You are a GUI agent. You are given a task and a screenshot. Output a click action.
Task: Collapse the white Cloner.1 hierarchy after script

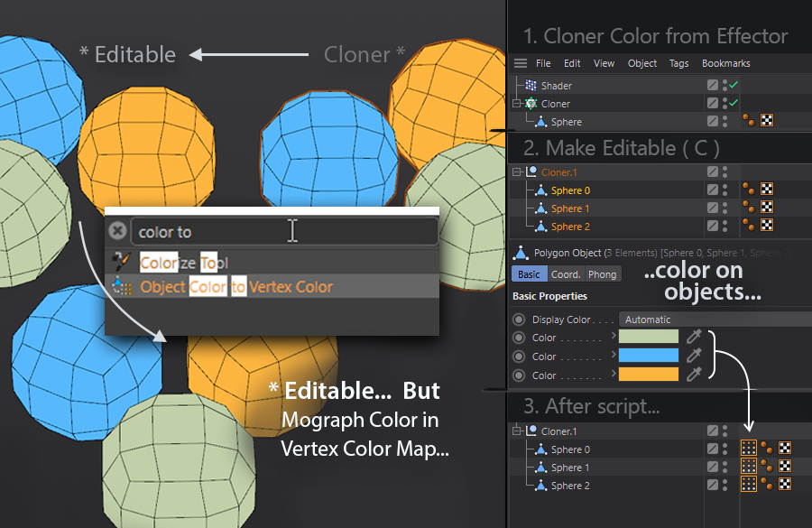(x=516, y=431)
